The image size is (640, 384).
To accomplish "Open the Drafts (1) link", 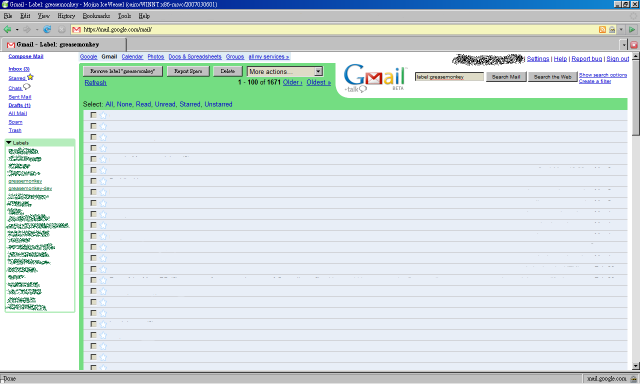I will point(20,105).
